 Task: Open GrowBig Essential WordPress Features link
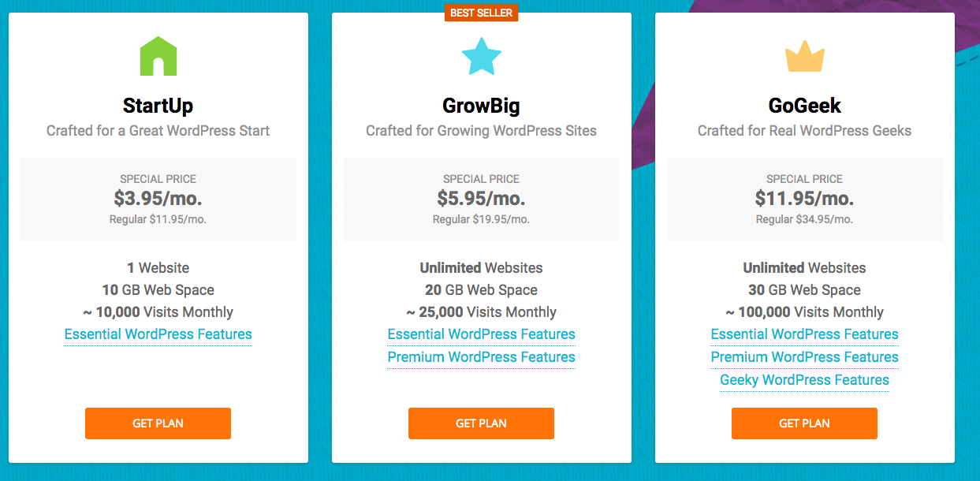pos(482,334)
